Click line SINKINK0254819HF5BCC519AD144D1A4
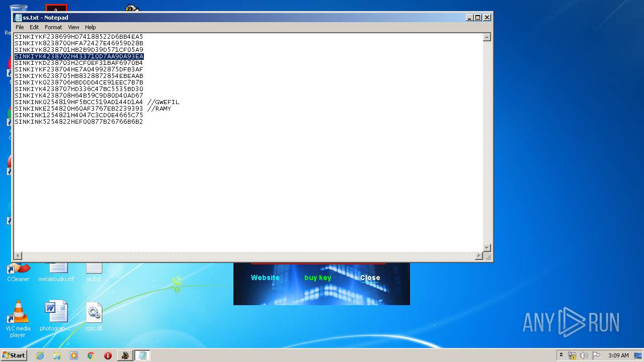 tap(79, 102)
